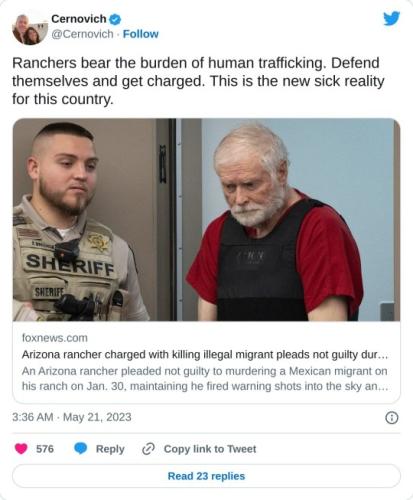Open the Twitter bird logo link
413x500 pixels.
point(391,19)
